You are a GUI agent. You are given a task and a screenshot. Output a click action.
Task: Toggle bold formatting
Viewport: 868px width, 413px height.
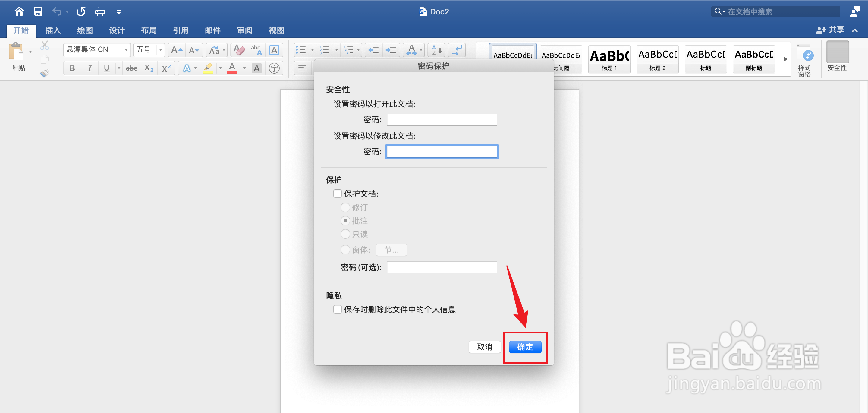72,68
